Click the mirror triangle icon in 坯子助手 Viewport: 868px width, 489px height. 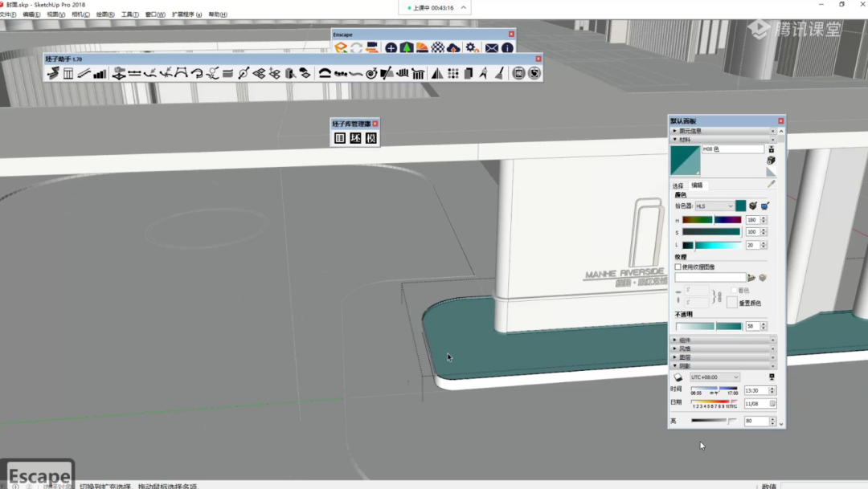tap(437, 73)
